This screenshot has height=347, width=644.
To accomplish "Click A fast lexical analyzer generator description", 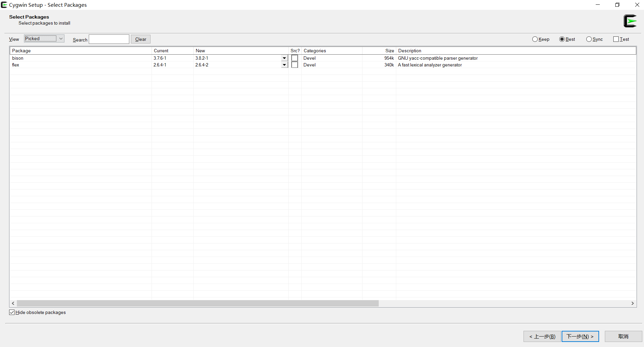I will point(430,65).
